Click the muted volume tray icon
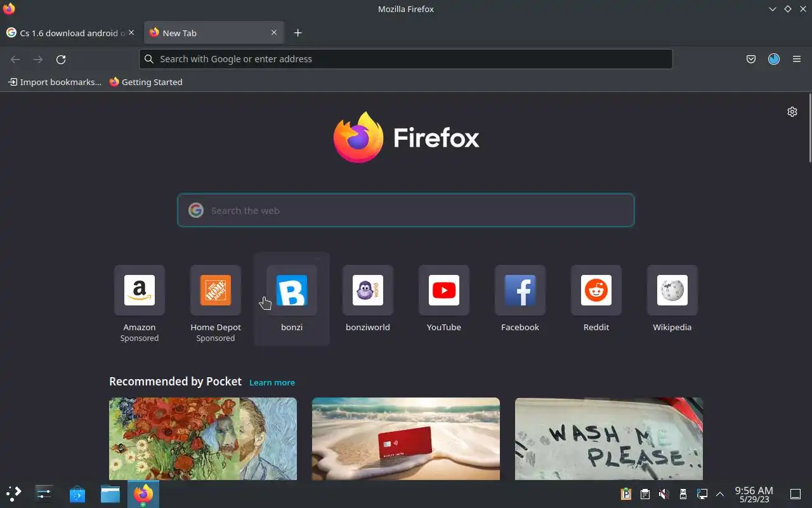This screenshot has width=812, height=508. coord(664,494)
